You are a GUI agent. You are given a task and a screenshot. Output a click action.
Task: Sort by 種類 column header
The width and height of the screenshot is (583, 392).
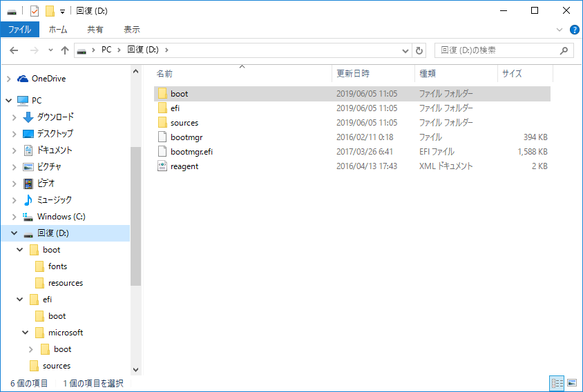(456, 74)
